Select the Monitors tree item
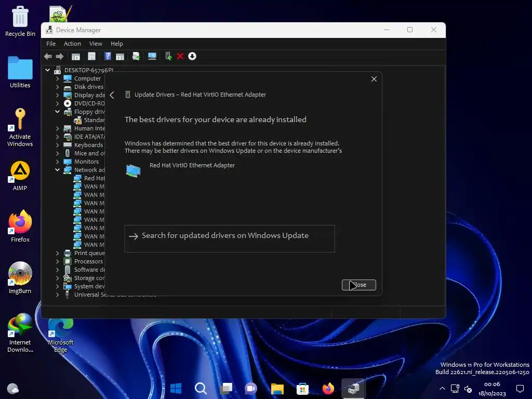The width and height of the screenshot is (532, 399). (x=87, y=162)
